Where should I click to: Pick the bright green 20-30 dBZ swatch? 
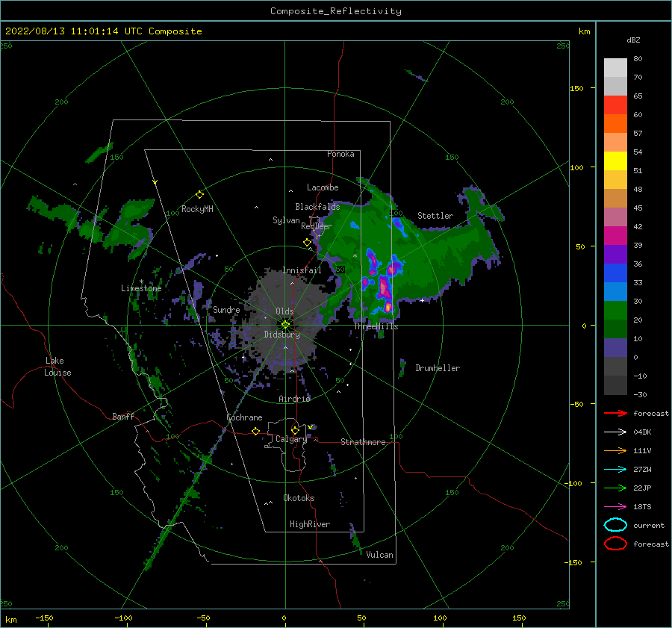615,311
